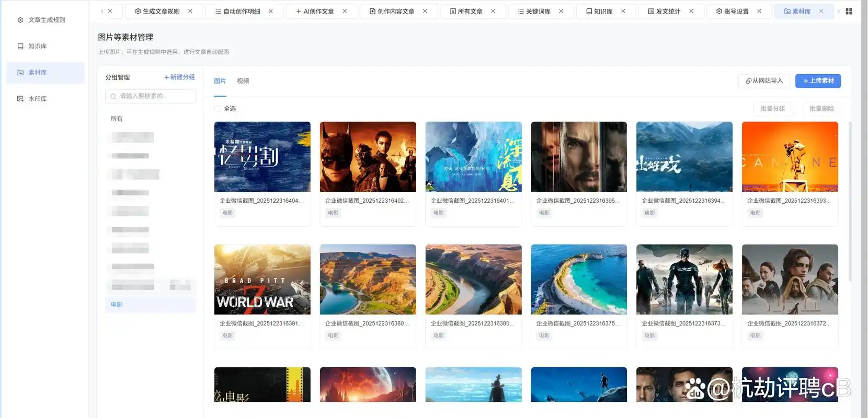Click filename 企业微信截图_2025122316395
This screenshot has width=868, height=418.
(578, 201)
